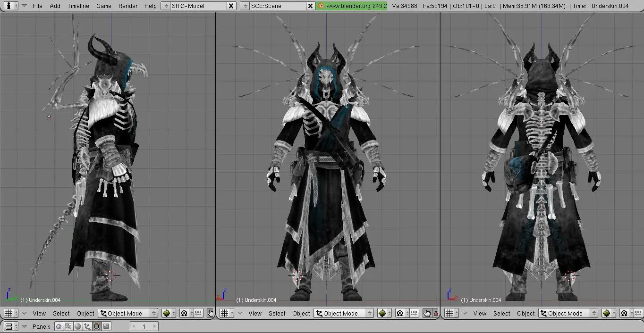Click the (1) Underskin.004 label in left viewport
The image size is (644, 333).
pos(41,300)
